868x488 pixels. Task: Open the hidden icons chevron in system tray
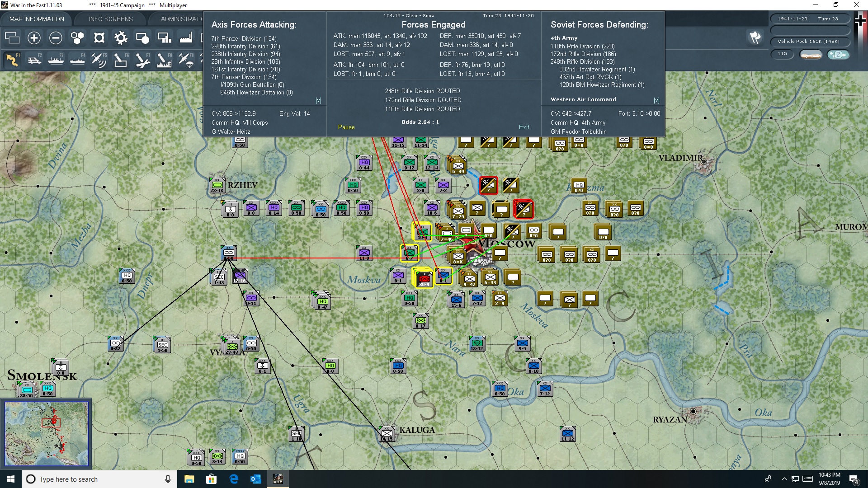tap(785, 479)
